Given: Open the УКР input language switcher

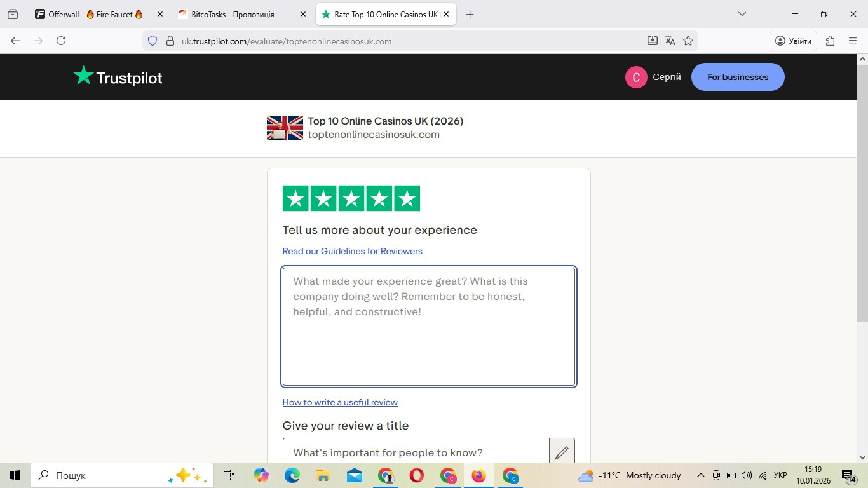Looking at the screenshot, I should point(781,475).
